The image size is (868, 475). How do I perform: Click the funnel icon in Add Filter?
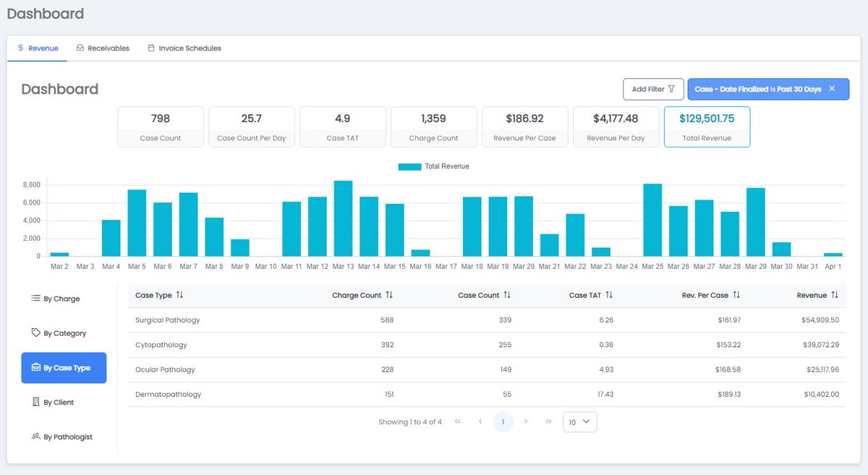coord(671,89)
